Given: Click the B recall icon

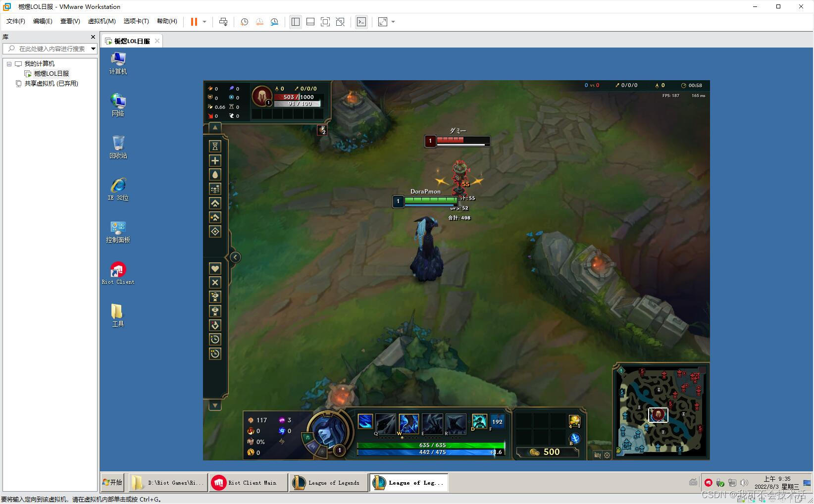Looking at the screenshot, I should coord(574,439).
